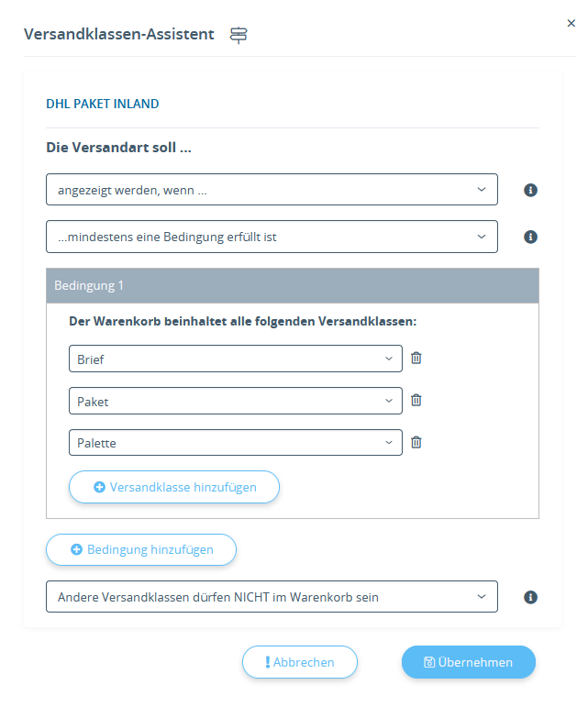Click info icon beside 'mindestens eine Bedingung' dropdown
This screenshot has height=718, width=588.
[x=530, y=237]
